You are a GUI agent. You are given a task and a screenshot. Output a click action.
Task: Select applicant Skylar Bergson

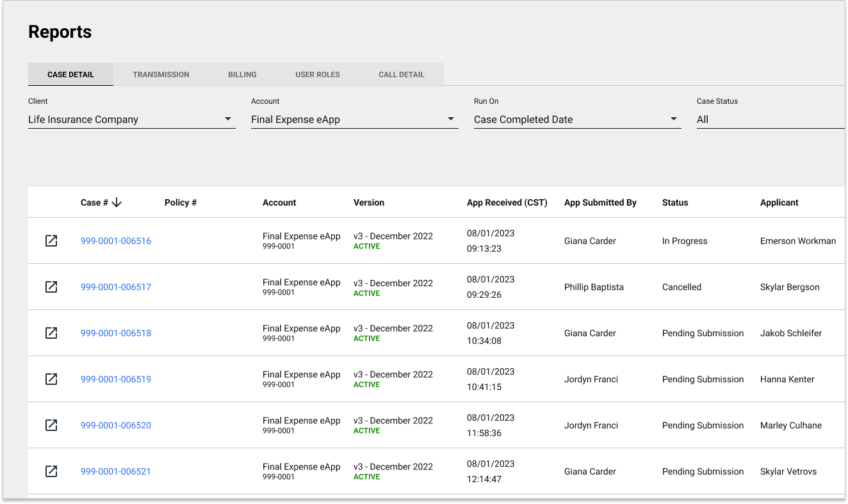pyautogui.click(x=790, y=287)
